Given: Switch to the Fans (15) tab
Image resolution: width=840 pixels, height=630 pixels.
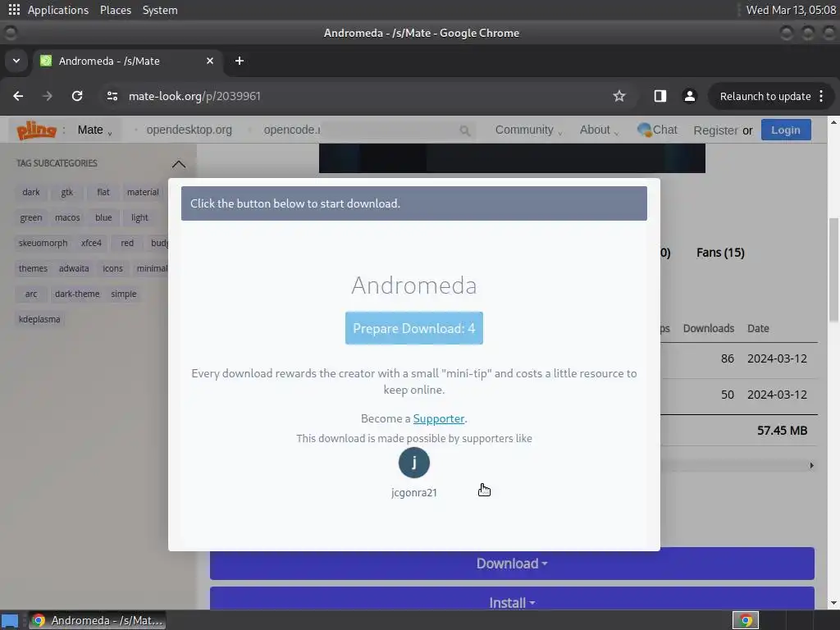Looking at the screenshot, I should tap(720, 253).
